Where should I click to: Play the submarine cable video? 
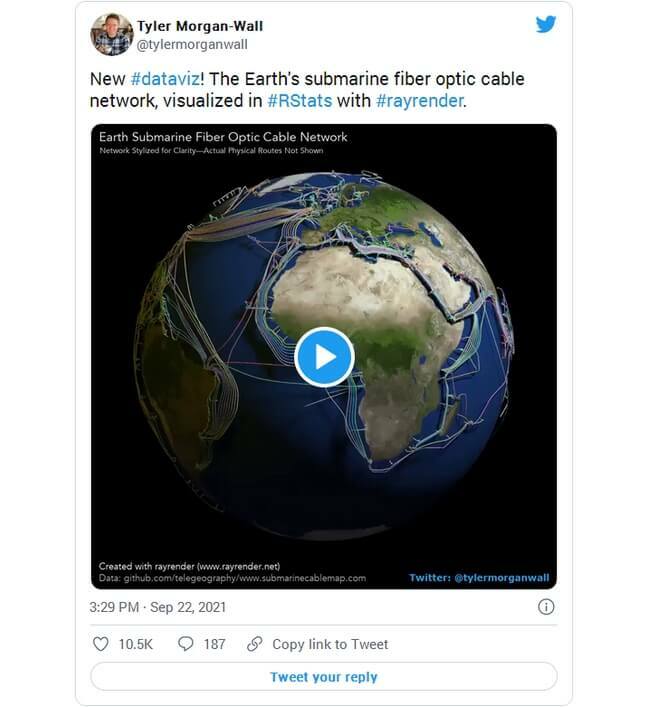pyautogui.click(x=323, y=356)
